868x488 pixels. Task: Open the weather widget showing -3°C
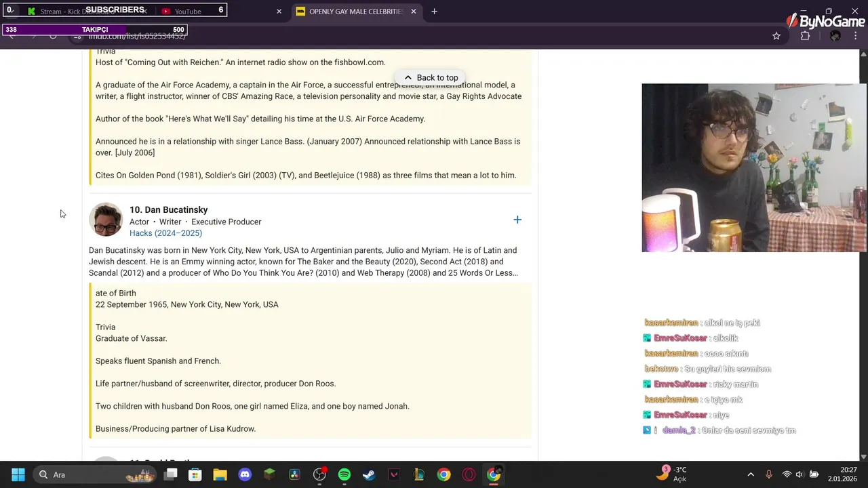click(671, 474)
